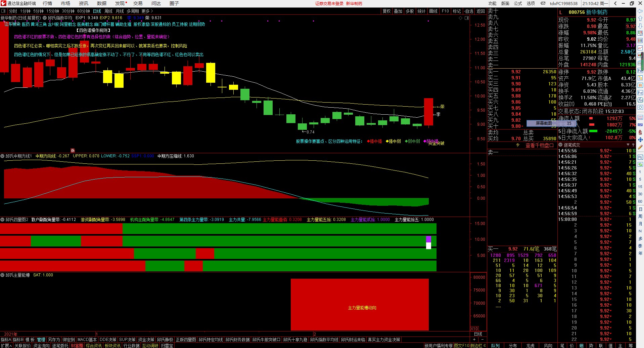Click the wavy oscillator chart sidebar icon
The width and height of the screenshot is (644, 348).
(640, 117)
